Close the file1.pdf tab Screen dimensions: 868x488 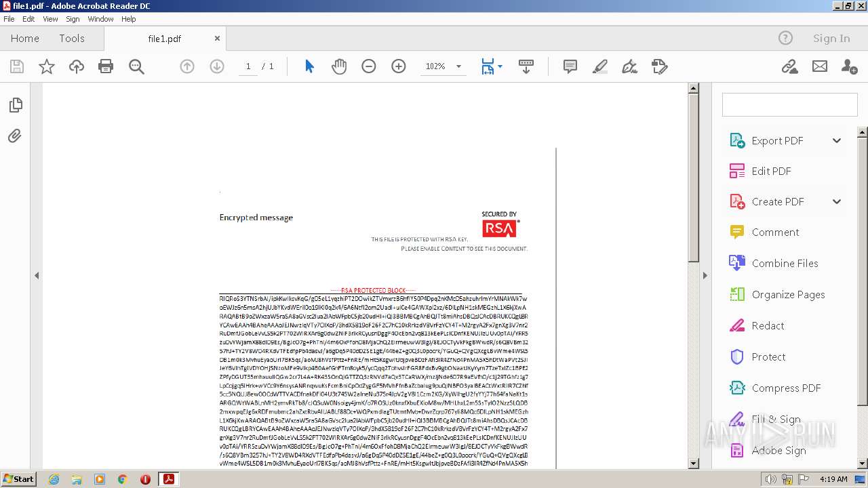pos(218,39)
